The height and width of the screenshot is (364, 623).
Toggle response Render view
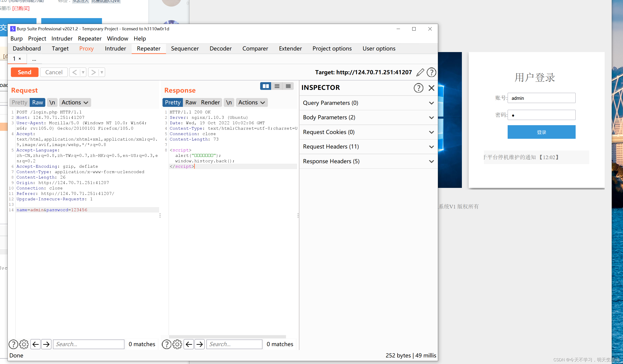[x=210, y=103]
